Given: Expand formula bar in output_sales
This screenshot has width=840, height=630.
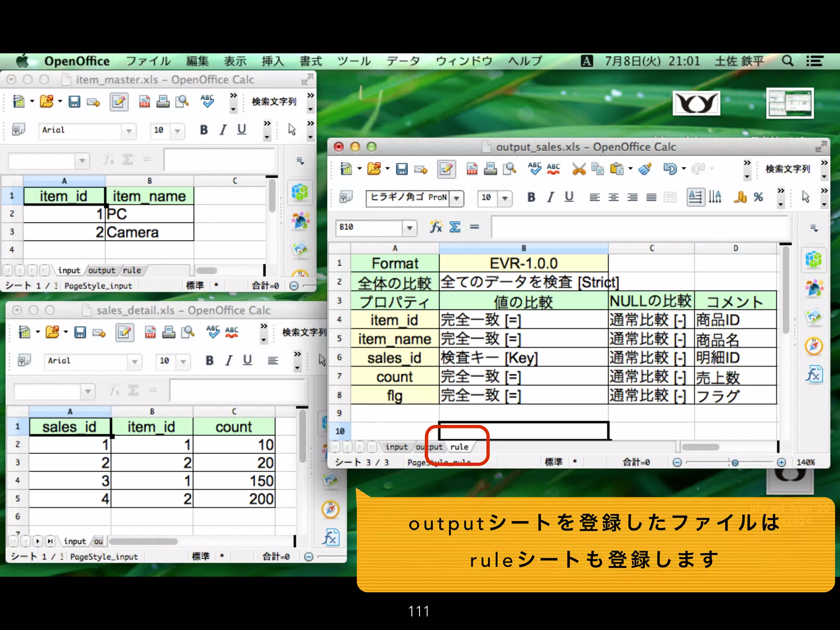Looking at the screenshot, I should (815, 228).
